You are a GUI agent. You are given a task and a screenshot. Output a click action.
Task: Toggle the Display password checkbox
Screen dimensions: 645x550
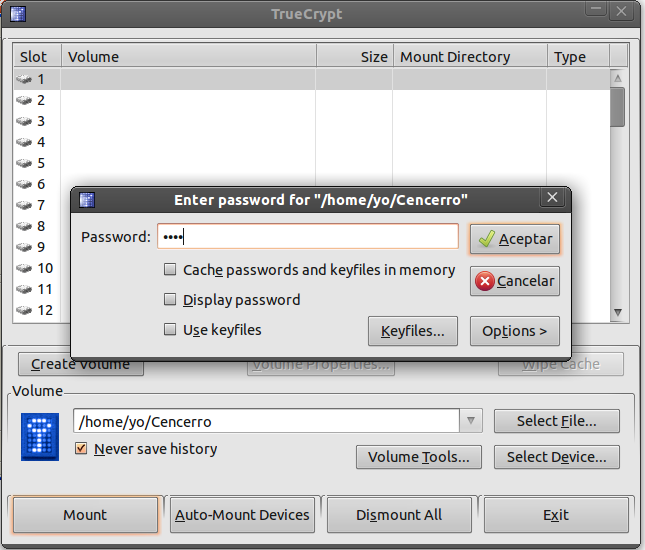[171, 300]
